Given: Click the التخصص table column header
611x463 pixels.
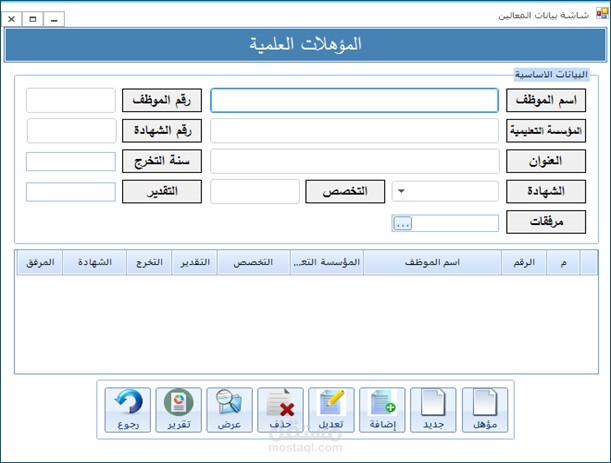Looking at the screenshot, I should (253, 263).
